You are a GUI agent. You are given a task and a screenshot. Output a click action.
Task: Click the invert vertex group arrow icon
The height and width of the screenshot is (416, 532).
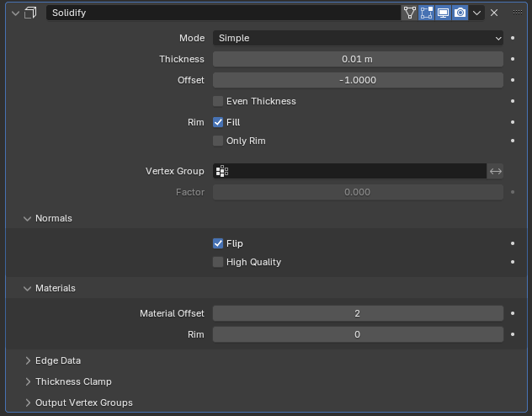(x=496, y=171)
